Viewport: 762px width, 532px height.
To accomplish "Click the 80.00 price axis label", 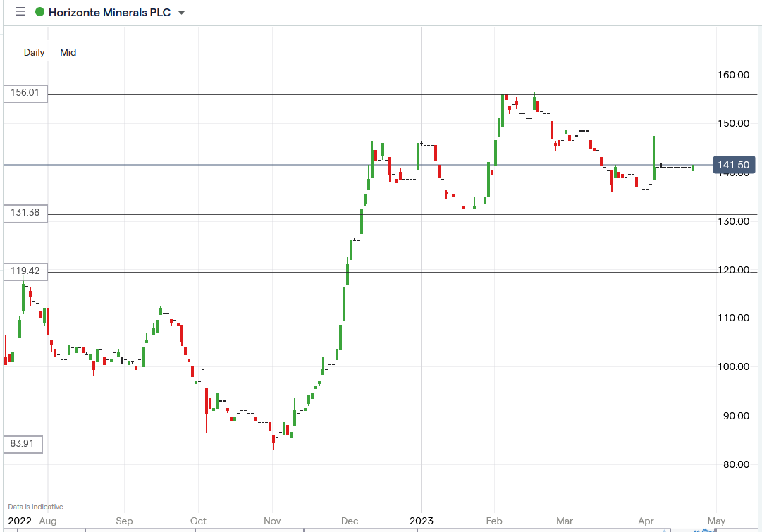I will tap(736, 464).
